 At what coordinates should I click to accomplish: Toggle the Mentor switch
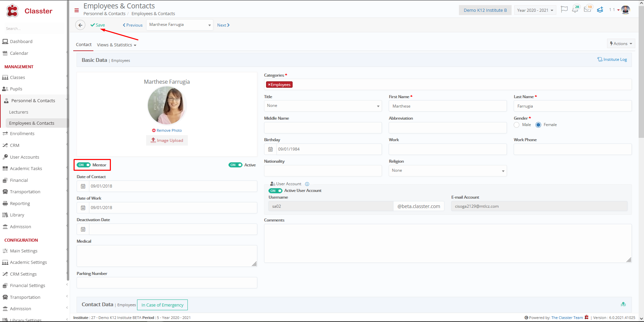[84, 165]
